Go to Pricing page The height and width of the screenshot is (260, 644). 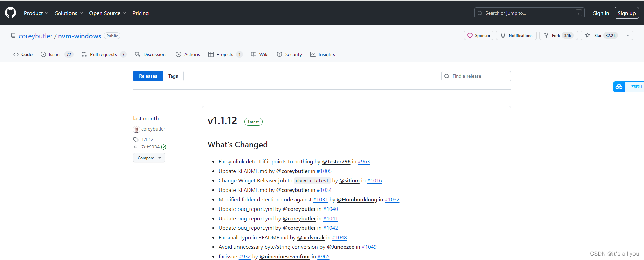tap(141, 13)
